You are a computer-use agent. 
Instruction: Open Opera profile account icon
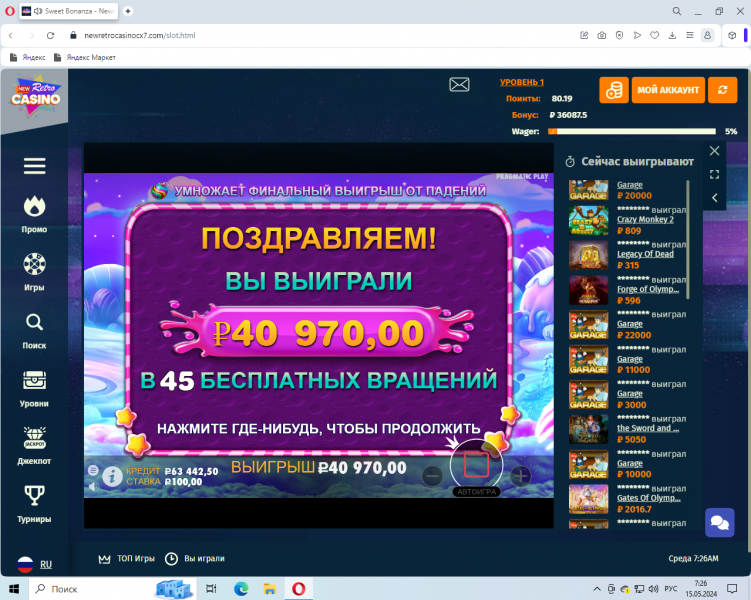coord(707,35)
